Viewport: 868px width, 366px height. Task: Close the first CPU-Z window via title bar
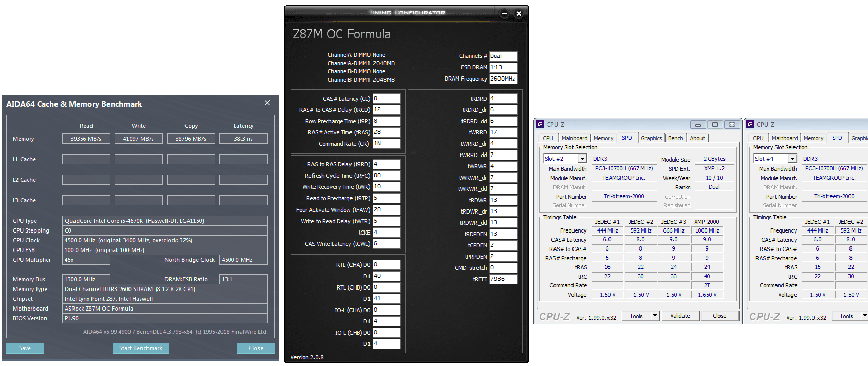[732, 124]
